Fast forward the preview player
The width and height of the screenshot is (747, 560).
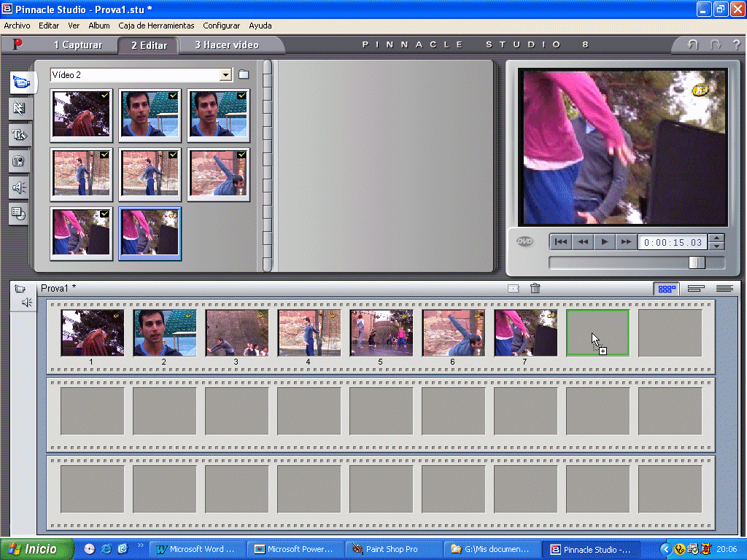pos(626,242)
